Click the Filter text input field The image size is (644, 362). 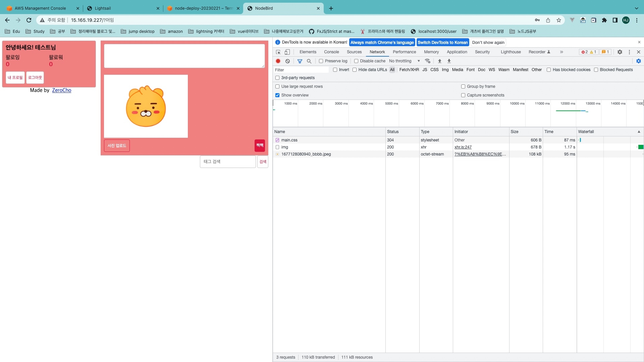(x=301, y=70)
